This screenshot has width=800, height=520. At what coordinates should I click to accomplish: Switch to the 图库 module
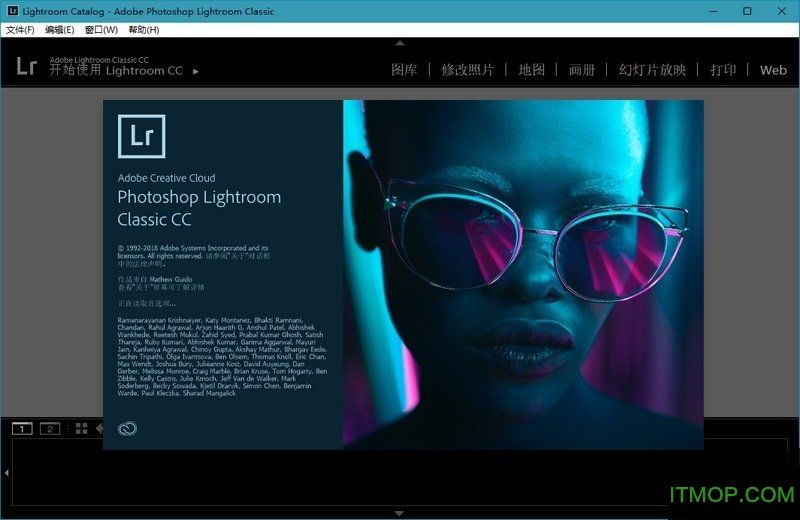tap(404, 70)
